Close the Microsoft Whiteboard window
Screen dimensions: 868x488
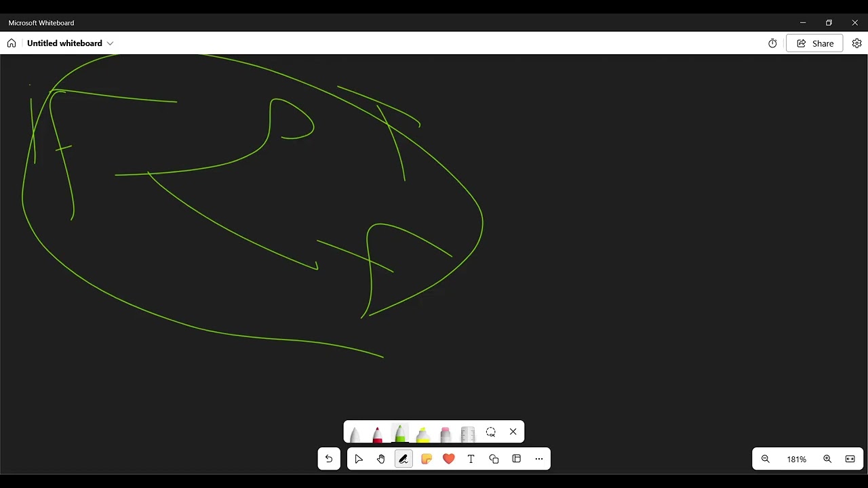[854, 22]
